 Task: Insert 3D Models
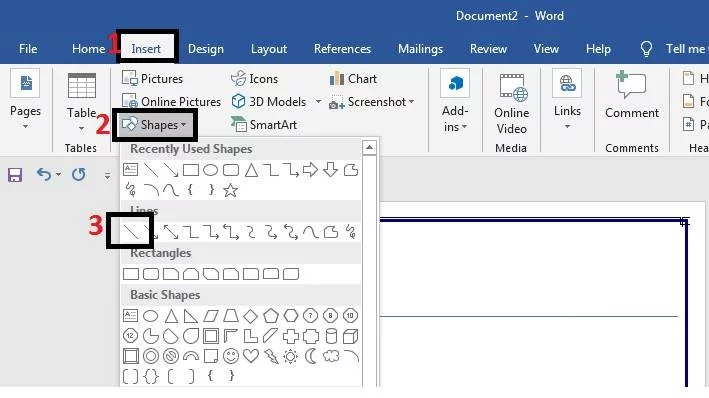[x=269, y=101]
